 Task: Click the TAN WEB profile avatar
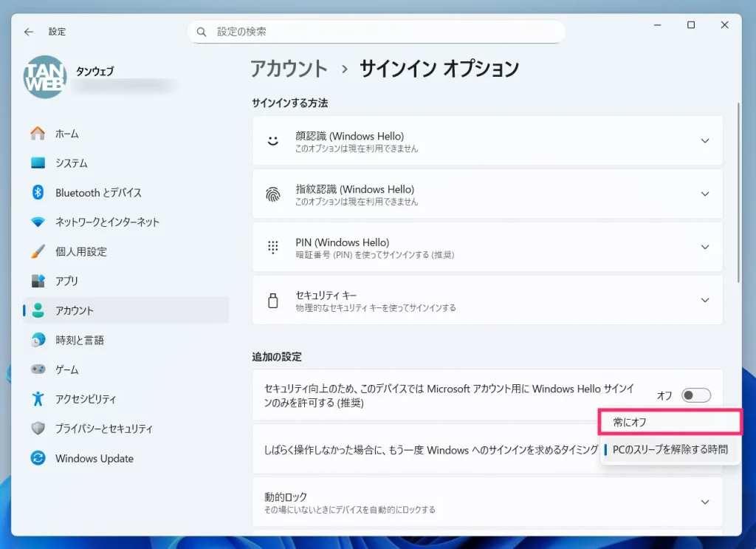point(45,77)
